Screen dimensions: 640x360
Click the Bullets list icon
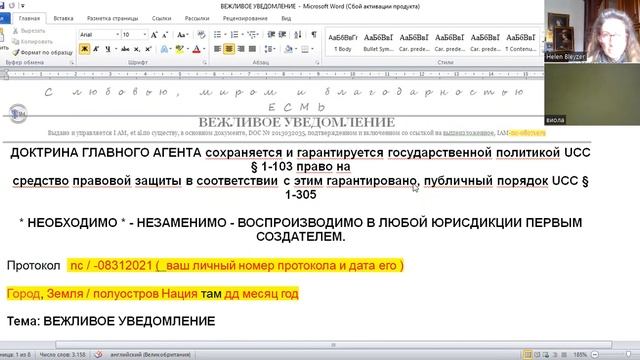point(217,35)
